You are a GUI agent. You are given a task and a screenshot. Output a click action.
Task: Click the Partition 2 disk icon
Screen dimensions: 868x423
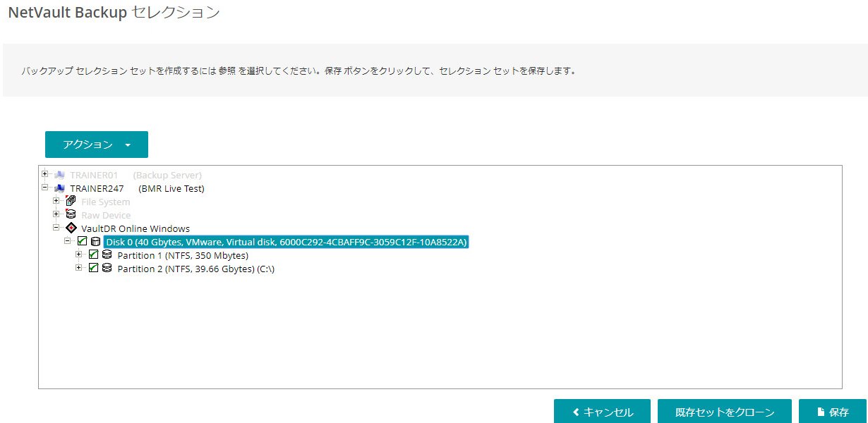[107, 269]
